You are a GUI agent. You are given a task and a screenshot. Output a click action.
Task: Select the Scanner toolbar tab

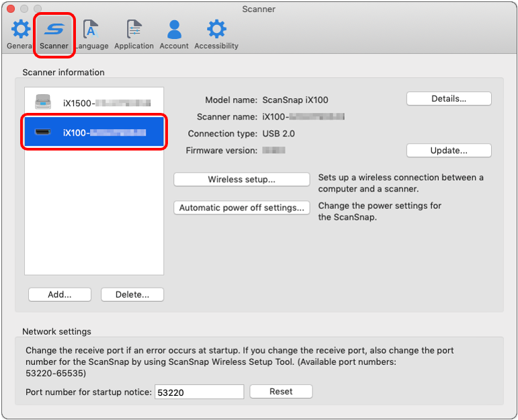click(54, 35)
